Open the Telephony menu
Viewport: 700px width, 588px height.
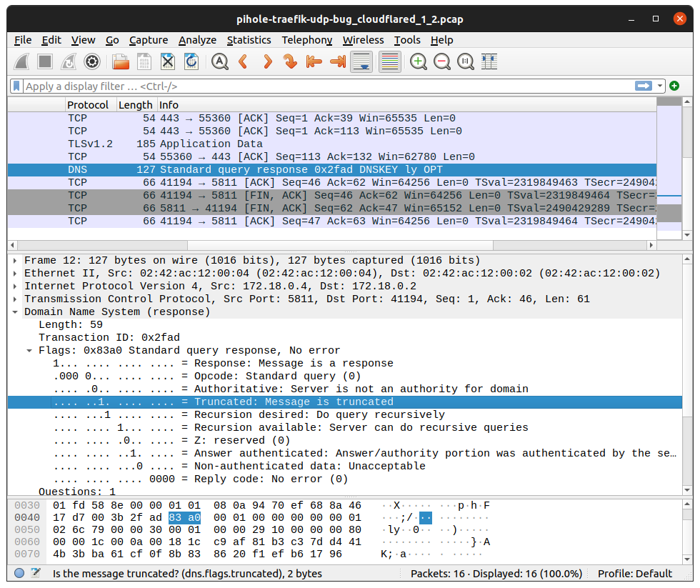click(306, 40)
